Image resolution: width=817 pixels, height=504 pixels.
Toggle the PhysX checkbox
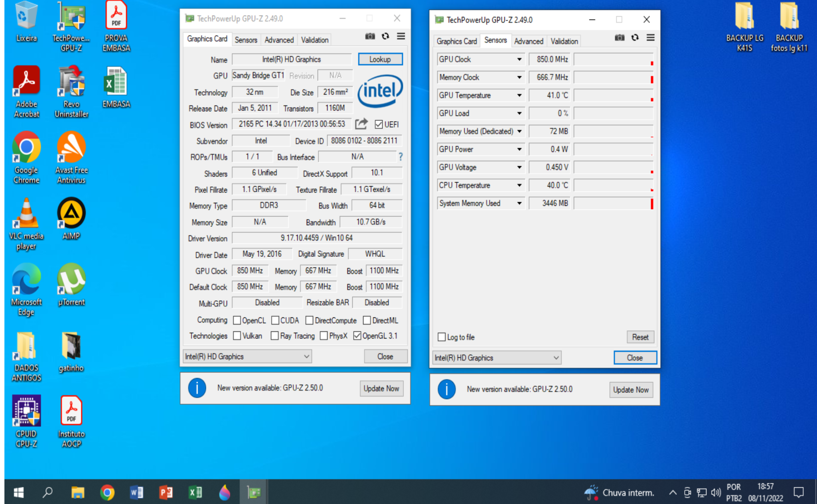pos(324,336)
